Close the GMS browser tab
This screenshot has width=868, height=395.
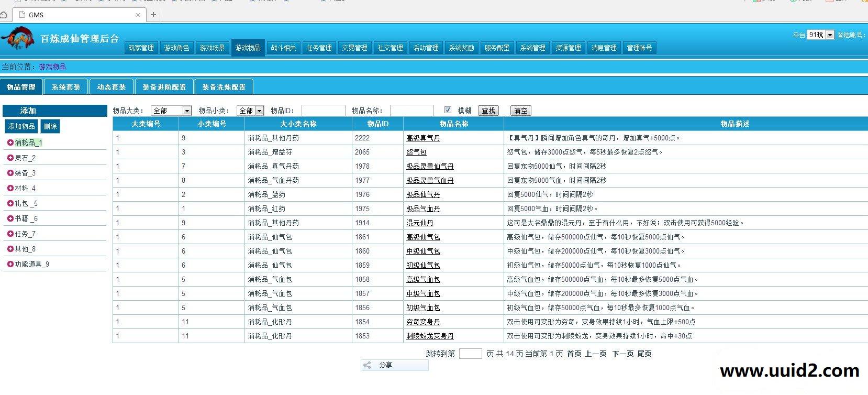[x=138, y=15]
